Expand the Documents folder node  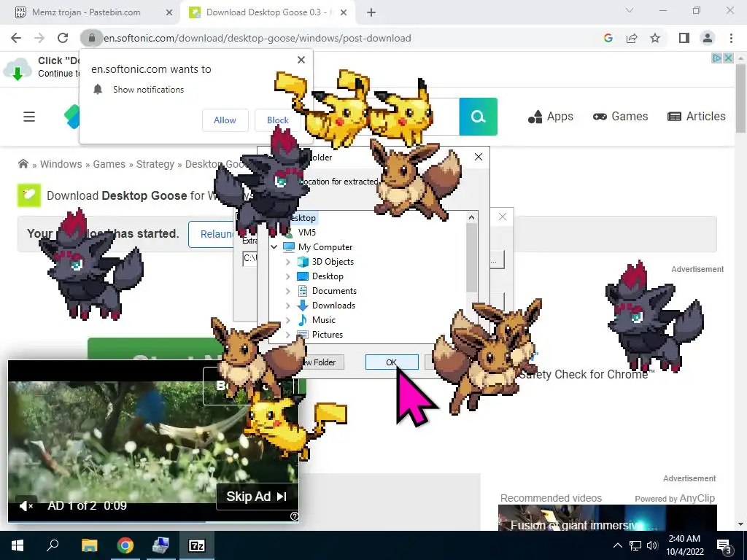(x=287, y=291)
